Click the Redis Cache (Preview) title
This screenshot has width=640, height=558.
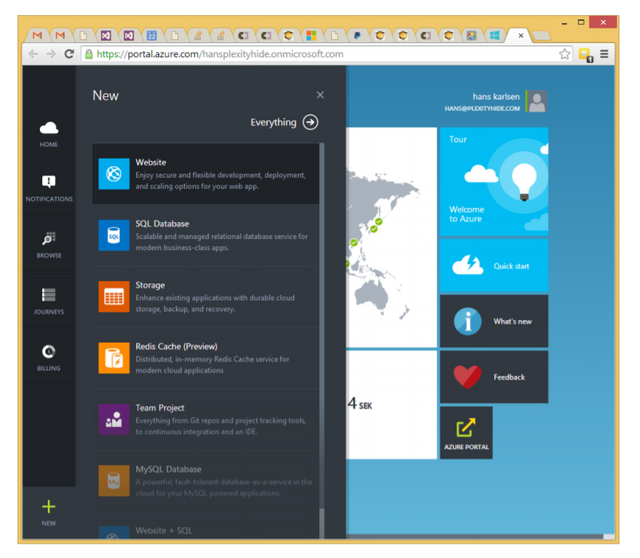(x=176, y=346)
